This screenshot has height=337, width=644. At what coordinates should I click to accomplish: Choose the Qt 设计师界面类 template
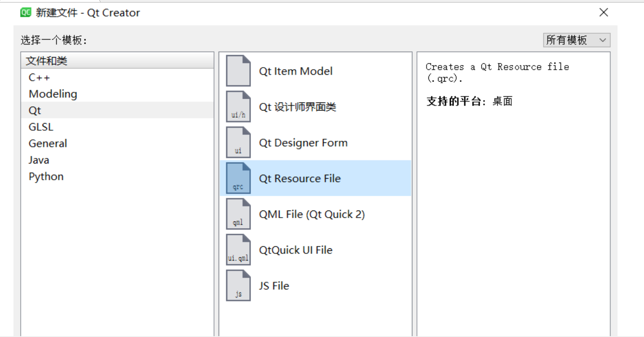[x=315, y=107]
